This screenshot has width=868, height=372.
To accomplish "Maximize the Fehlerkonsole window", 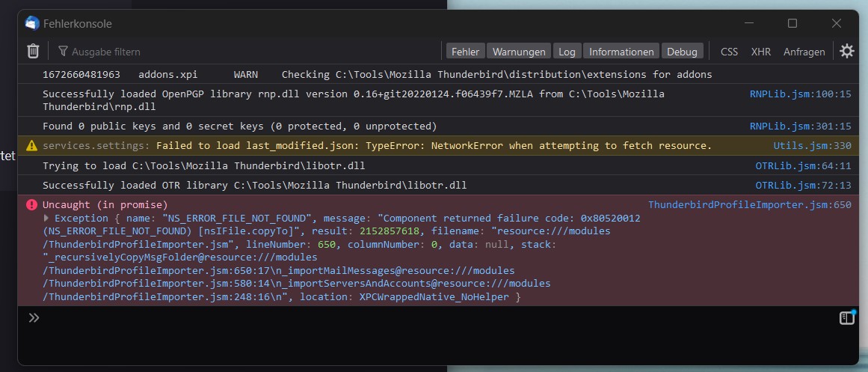I will [792, 23].
